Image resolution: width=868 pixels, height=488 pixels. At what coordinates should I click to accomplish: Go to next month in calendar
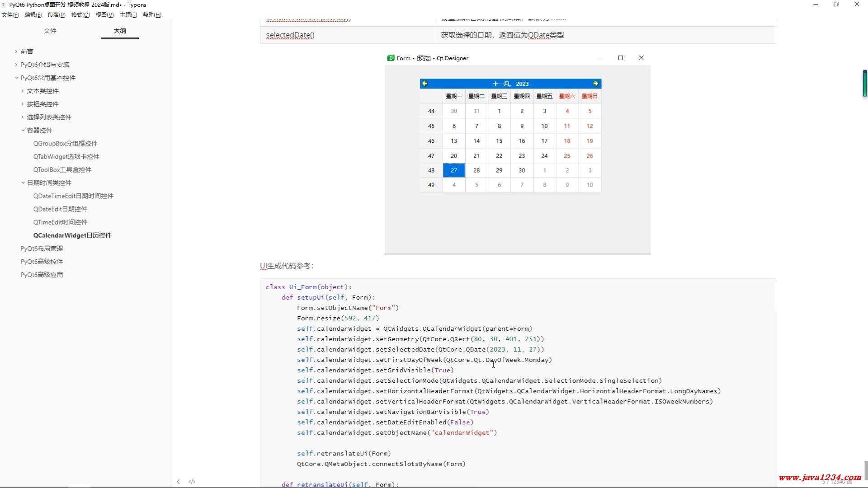coord(595,84)
